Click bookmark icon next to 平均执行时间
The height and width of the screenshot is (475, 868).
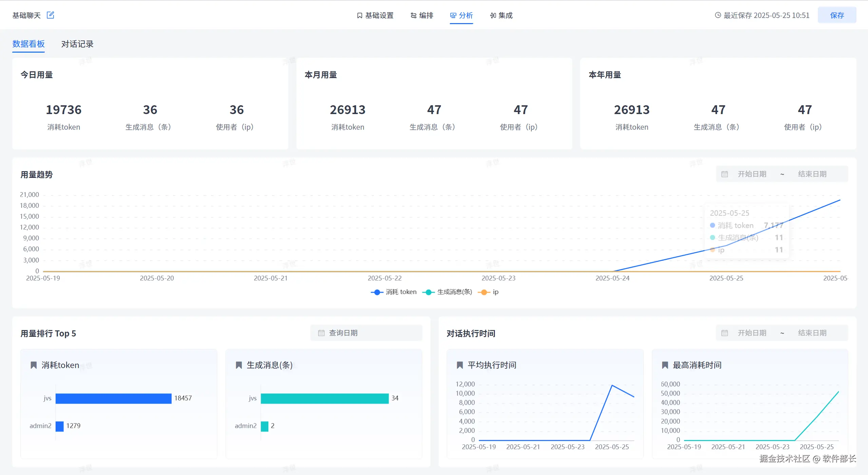(460, 365)
